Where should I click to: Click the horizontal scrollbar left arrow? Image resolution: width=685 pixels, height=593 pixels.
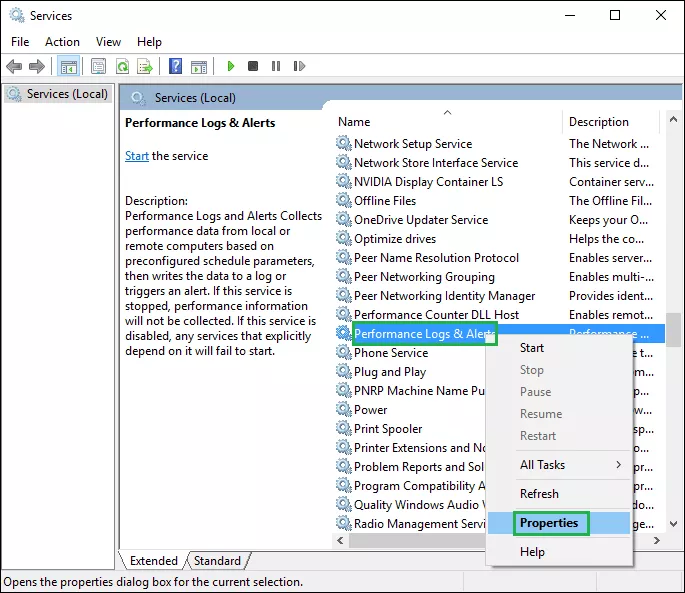point(340,541)
